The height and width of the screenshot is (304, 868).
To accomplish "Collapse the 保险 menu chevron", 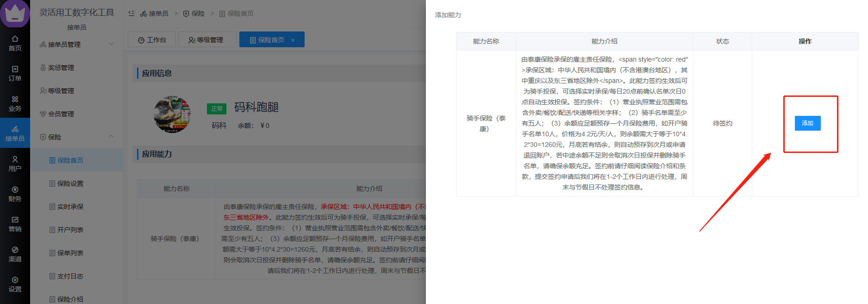I will click(111, 136).
